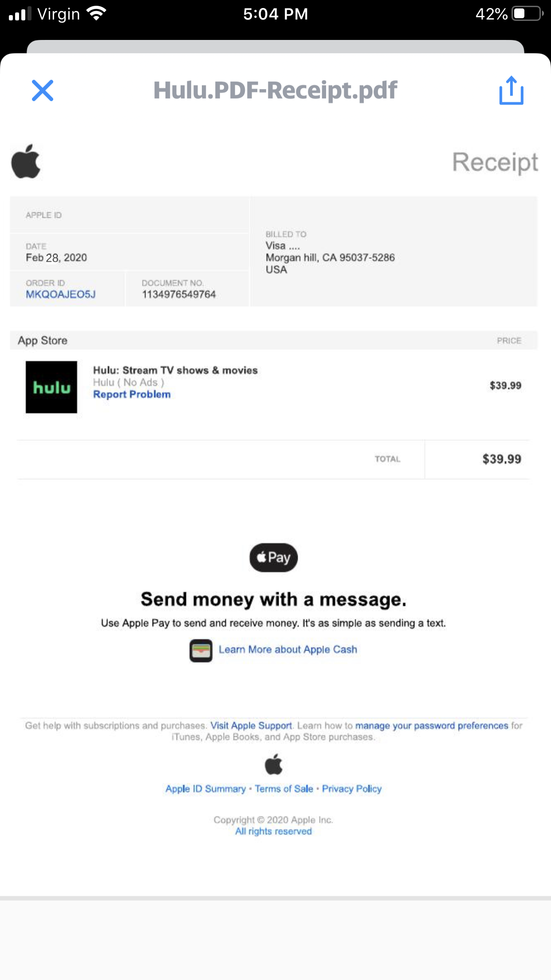This screenshot has width=551, height=980.
Task: Tap the share icon for the PDF
Action: (x=511, y=91)
